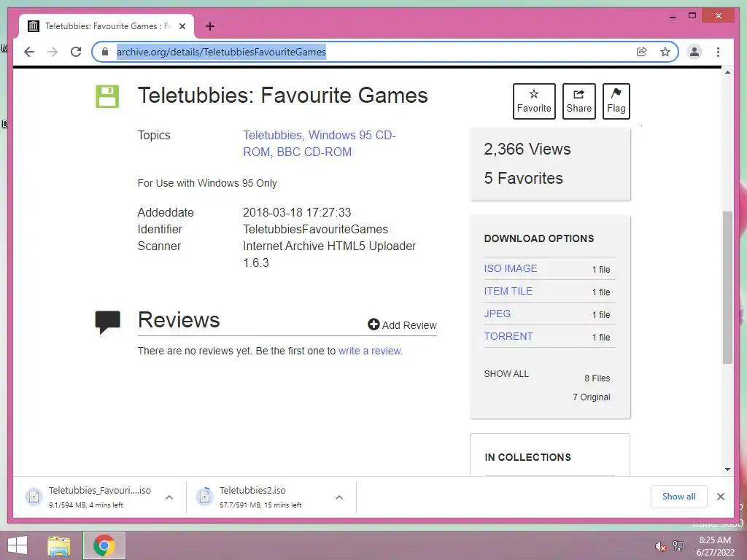Open a new browser tab
Screen dimensions: 747x560
(x=210, y=26)
